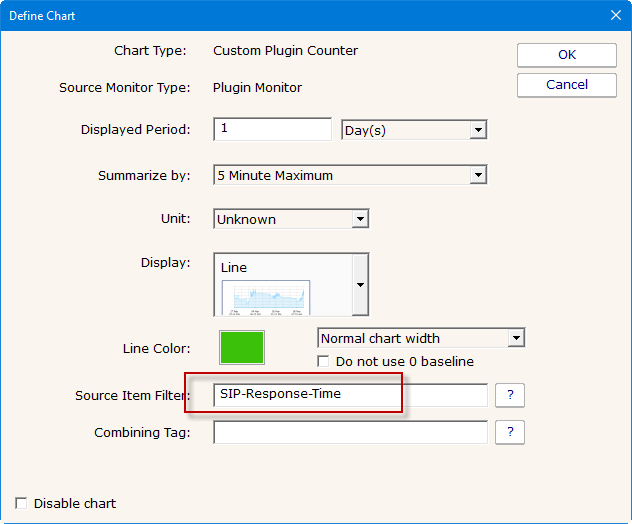Open help for Combining Tag
The image size is (632, 524).
click(x=510, y=432)
